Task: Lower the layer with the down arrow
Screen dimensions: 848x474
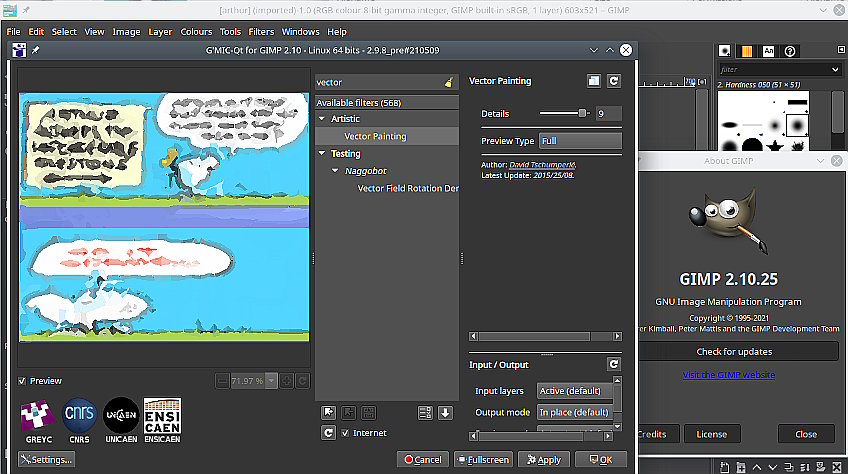Action: (772, 467)
